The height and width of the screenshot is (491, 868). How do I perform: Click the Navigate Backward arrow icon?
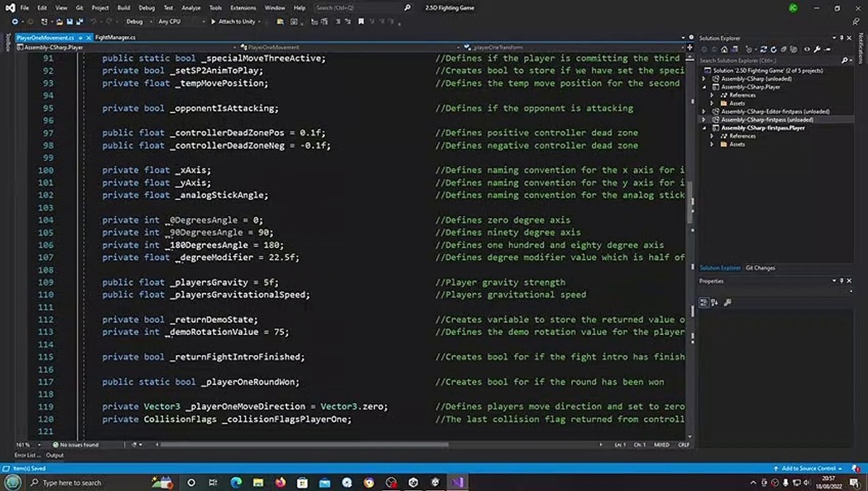pyautogui.click(x=14, y=22)
